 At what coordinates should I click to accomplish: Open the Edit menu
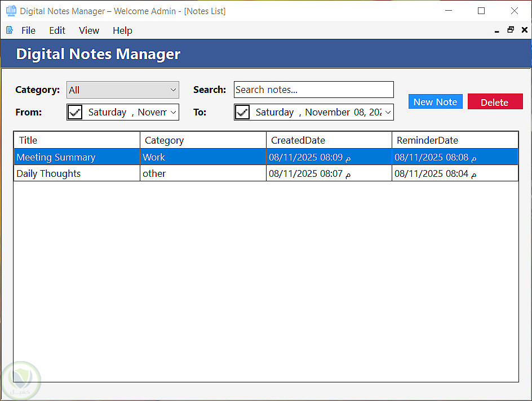(x=57, y=30)
